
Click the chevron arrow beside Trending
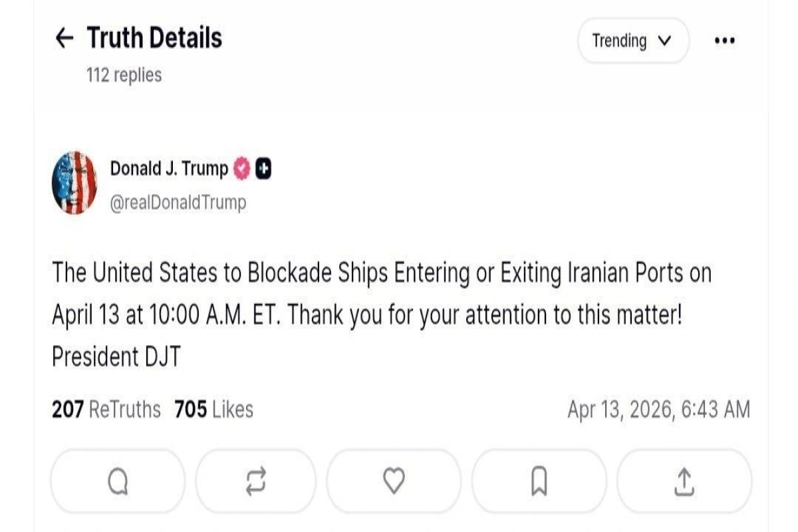[x=664, y=41]
